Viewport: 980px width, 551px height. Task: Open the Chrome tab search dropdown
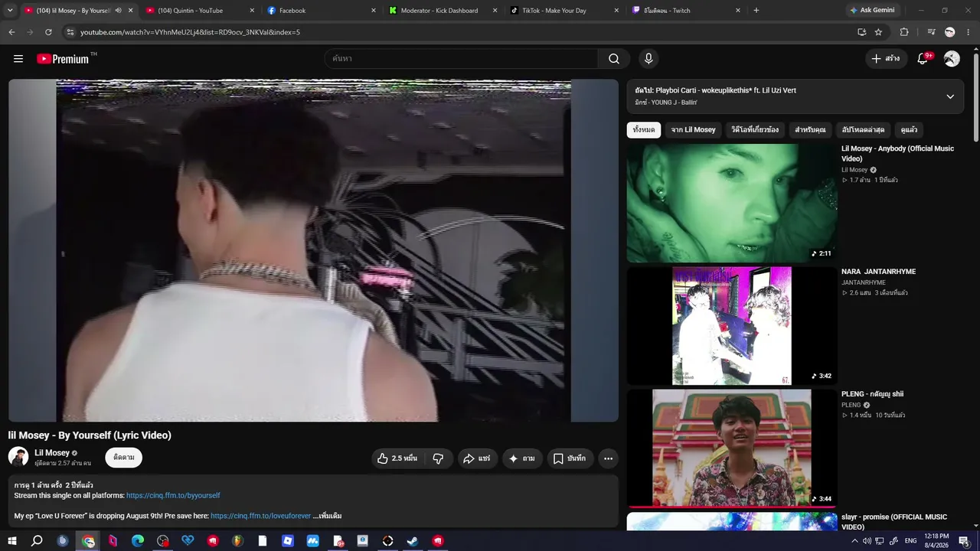[x=10, y=10]
